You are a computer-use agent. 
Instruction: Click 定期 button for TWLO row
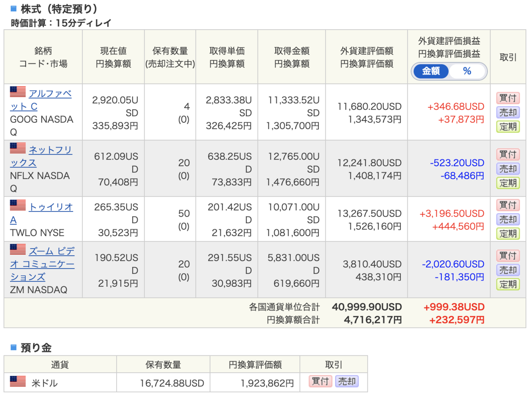coord(508,233)
